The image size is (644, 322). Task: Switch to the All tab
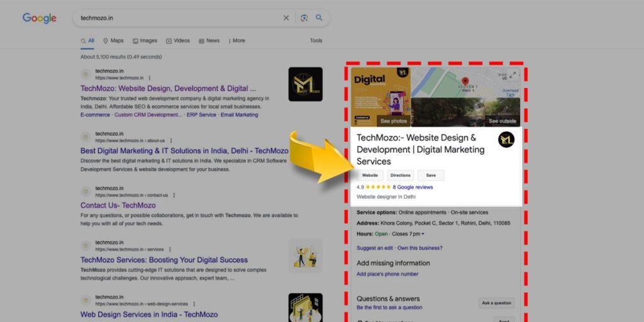tap(87, 41)
